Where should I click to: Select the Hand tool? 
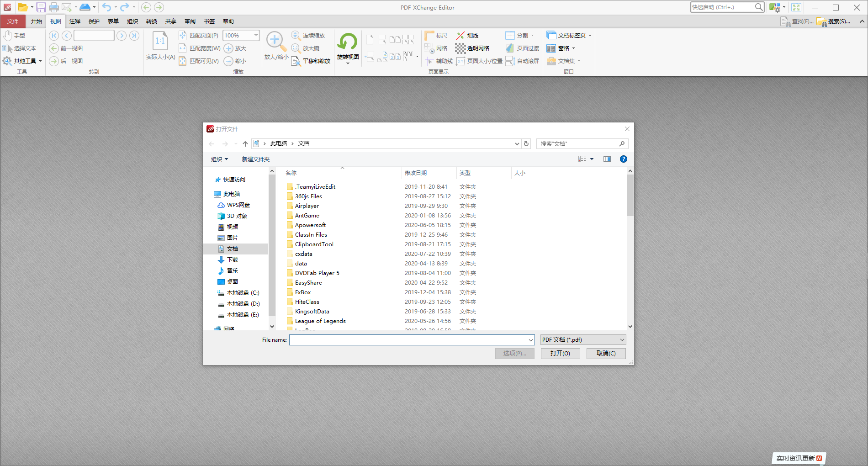click(x=14, y=35)
